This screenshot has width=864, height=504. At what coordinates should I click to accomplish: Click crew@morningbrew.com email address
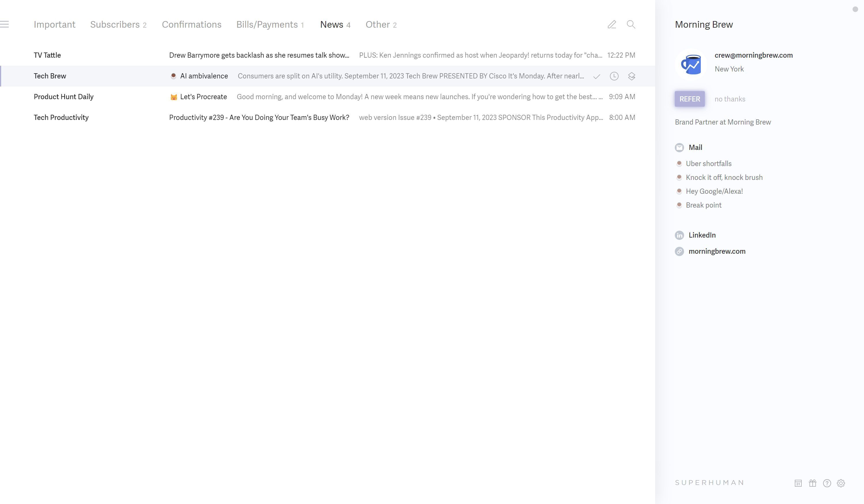coord(754,55)
